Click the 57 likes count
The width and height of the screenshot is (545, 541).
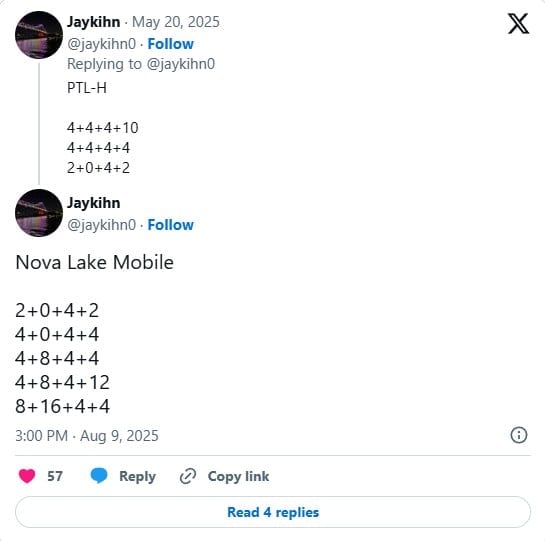pyautogui.click(x=55, y=476)
